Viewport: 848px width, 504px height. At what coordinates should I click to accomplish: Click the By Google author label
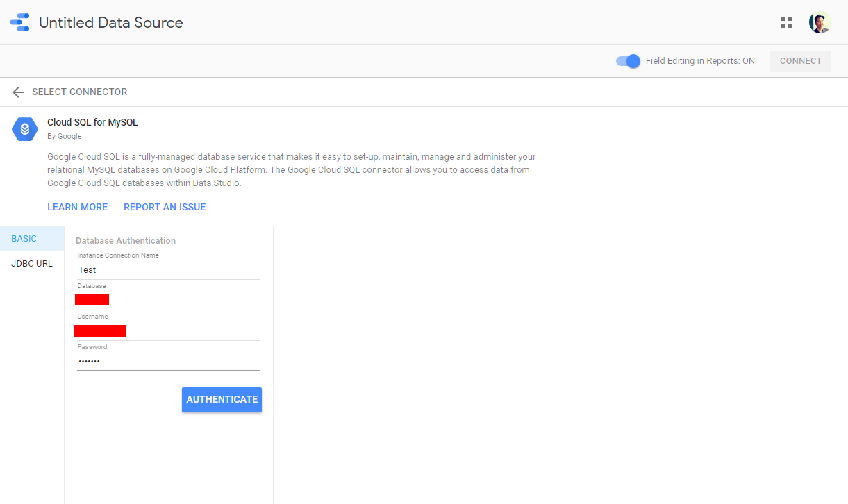tap(64, 136)
